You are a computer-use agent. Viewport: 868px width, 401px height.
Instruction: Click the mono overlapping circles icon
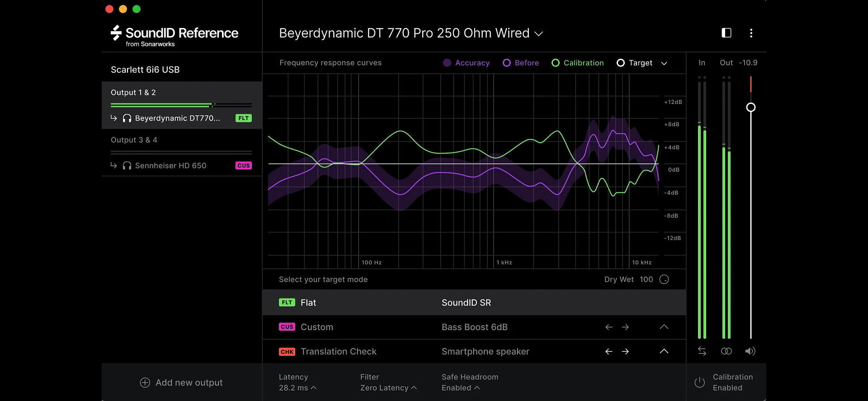point(726,351)
